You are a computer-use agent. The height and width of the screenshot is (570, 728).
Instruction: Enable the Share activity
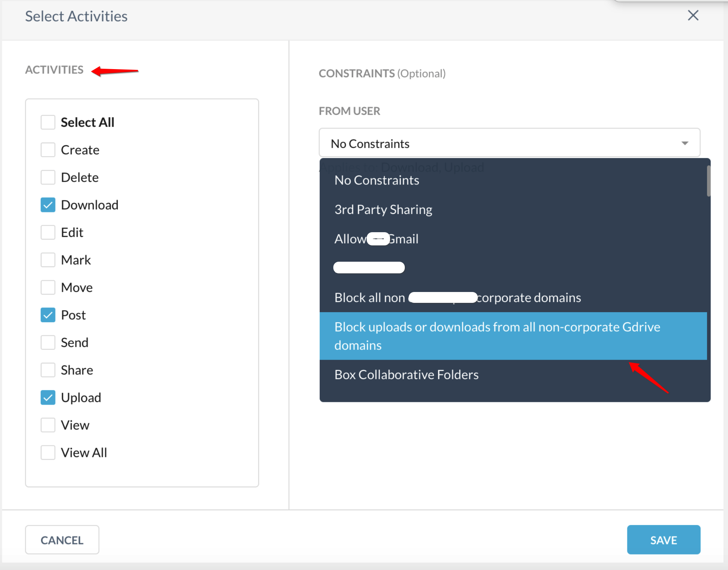pos(48,370)
